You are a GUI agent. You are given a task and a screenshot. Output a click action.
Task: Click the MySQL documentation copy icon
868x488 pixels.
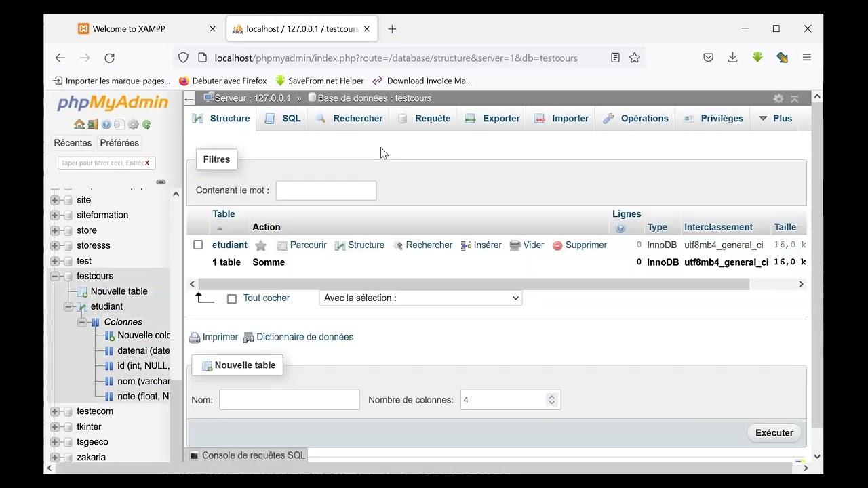click(x=119, y=125)
